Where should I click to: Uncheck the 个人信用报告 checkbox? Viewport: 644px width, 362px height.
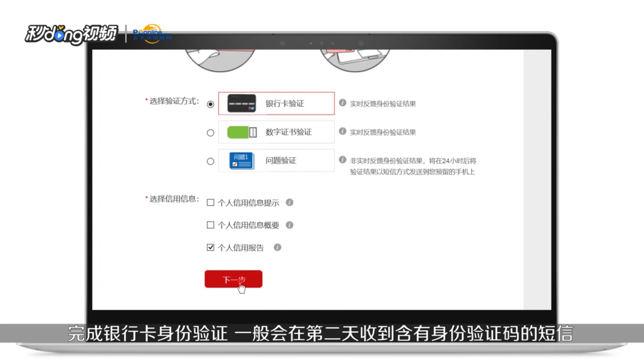[210, 247]
